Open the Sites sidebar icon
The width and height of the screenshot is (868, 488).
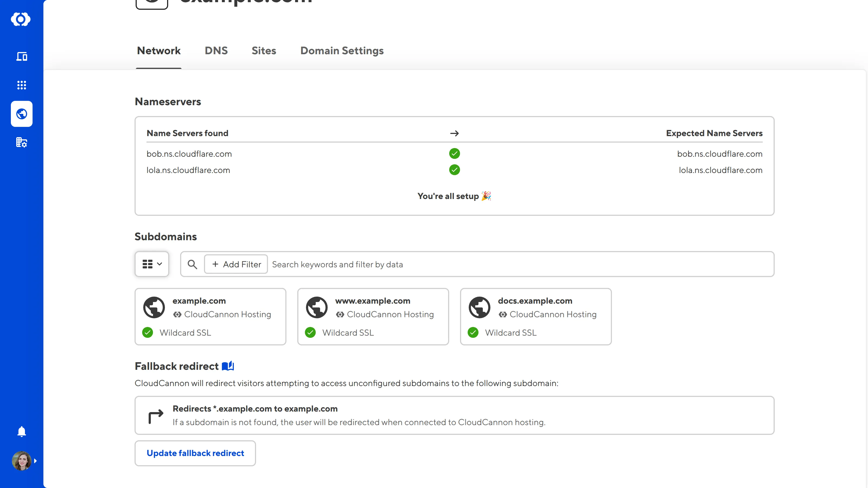coord(22,56)
